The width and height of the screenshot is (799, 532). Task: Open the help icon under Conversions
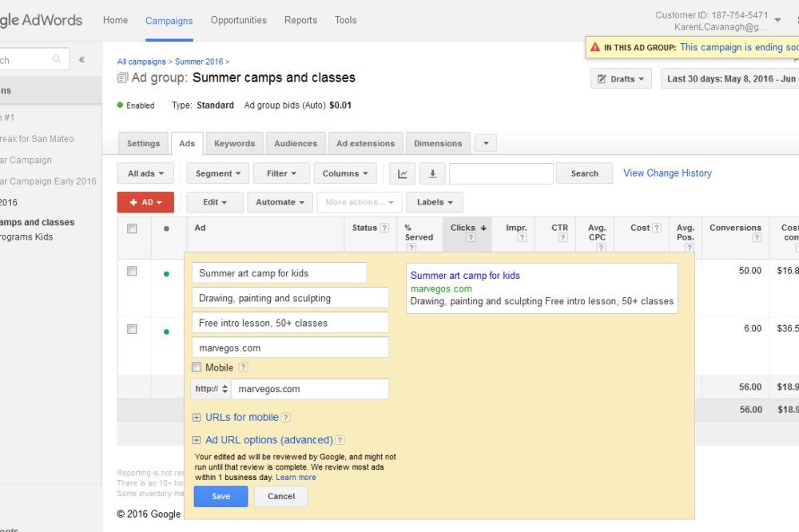(757, 237)
